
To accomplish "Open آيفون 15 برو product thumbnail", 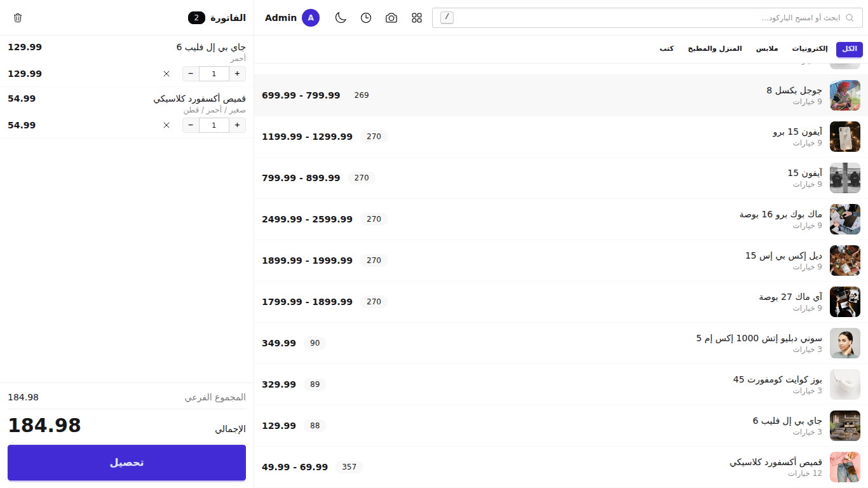I will pyautogui.click(x=845, y=137).
